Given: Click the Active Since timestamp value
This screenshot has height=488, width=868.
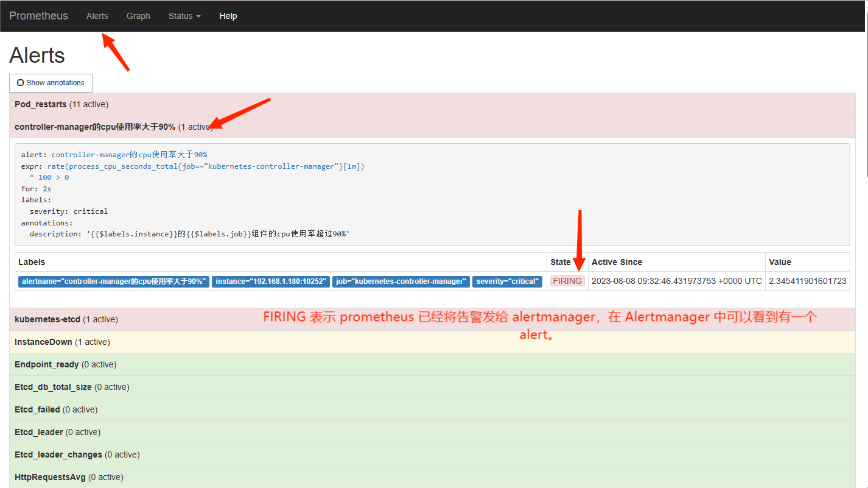Looking at the screenshot, I should pyautogui.click(x=677, y=281).
